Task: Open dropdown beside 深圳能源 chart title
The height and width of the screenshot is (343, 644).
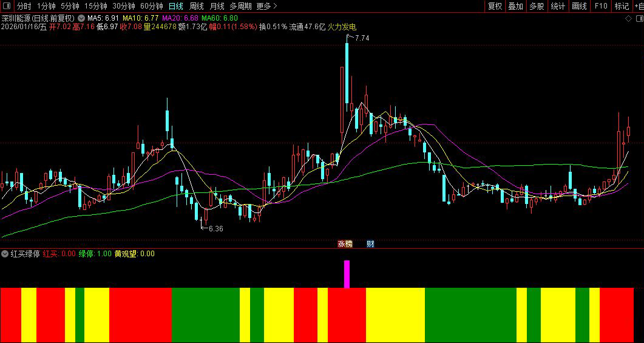Action: [x=81, y=18]
